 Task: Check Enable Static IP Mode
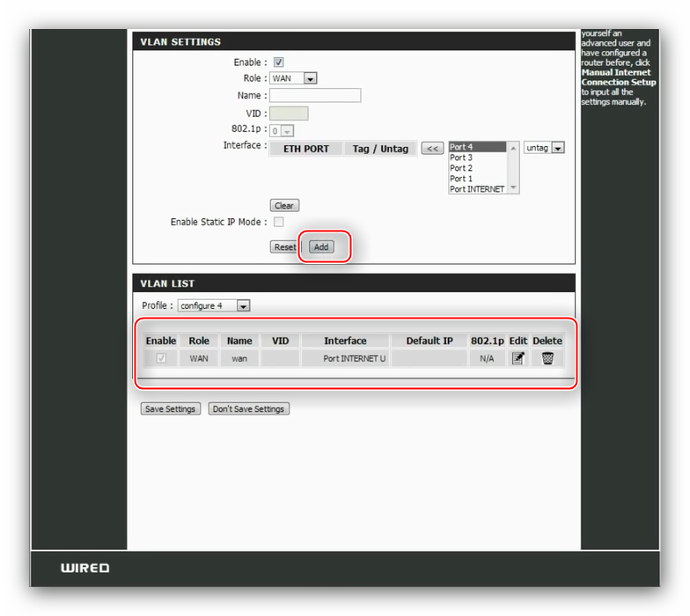coord(278,222)
